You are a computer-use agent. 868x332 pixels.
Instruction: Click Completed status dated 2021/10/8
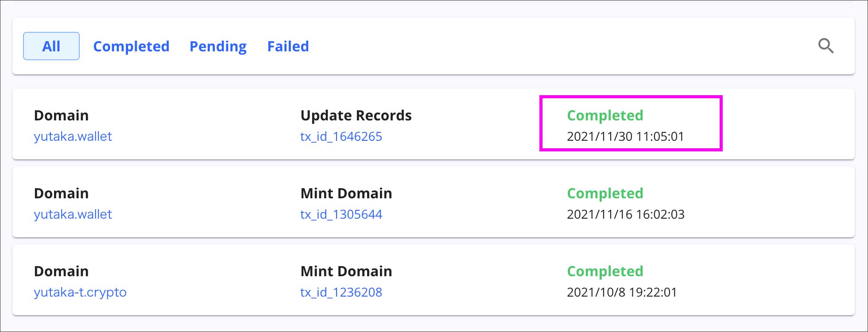pyautogui.click(x=605, y=271)
